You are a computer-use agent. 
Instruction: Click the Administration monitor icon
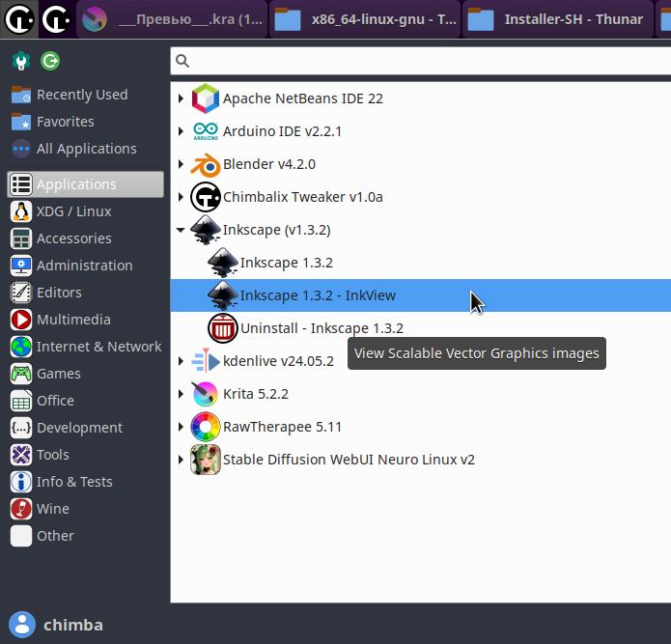21,266
